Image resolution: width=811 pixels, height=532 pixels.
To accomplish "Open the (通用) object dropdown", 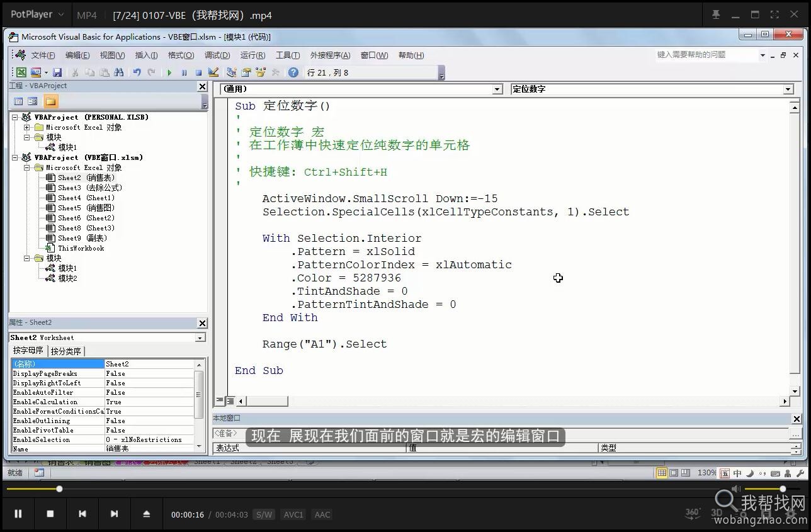I will coord(497,89).
